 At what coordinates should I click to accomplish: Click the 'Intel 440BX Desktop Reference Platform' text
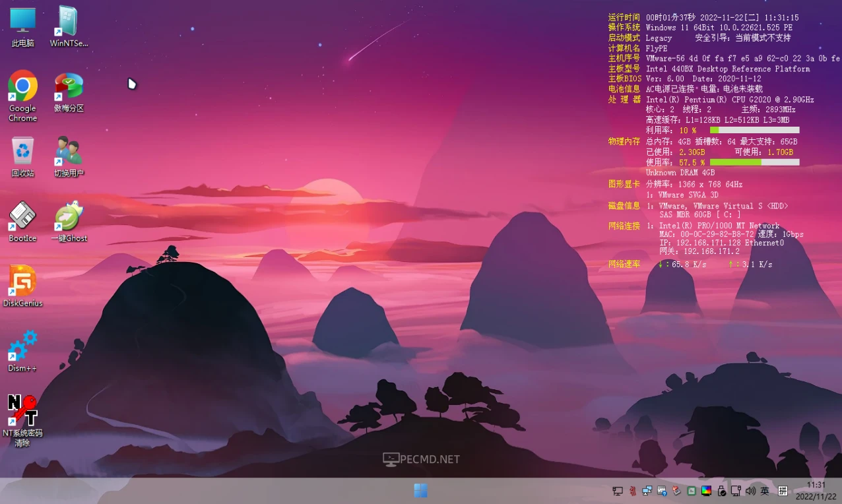(728, 69)
